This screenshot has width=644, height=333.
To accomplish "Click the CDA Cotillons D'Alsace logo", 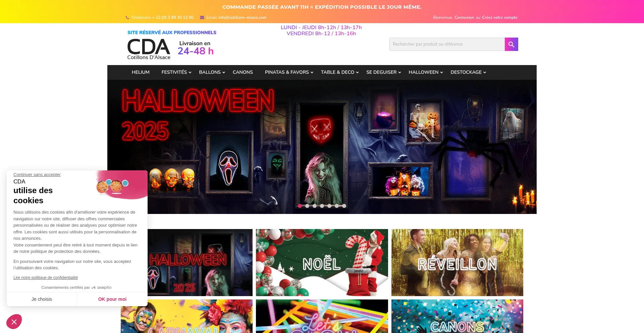I will pos(149,49).
